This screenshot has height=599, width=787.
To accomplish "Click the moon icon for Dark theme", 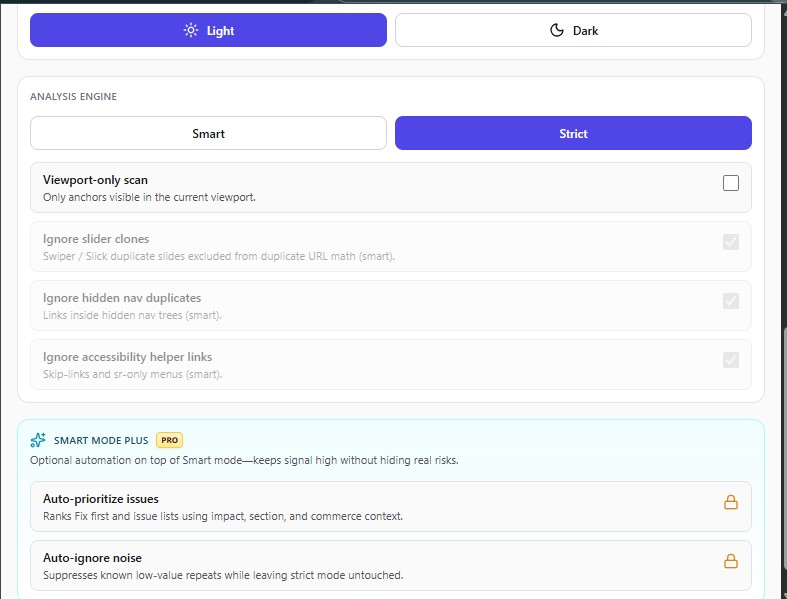I will (557, 30).
